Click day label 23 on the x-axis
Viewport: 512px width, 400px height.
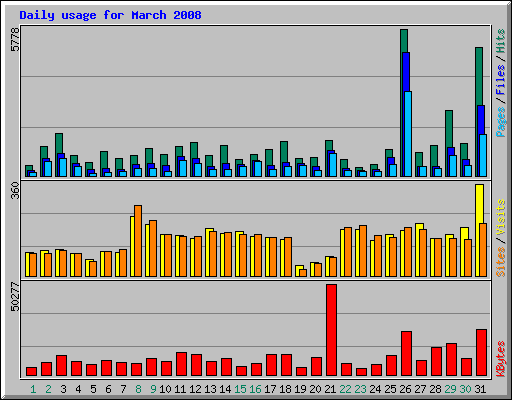[360, 389]
